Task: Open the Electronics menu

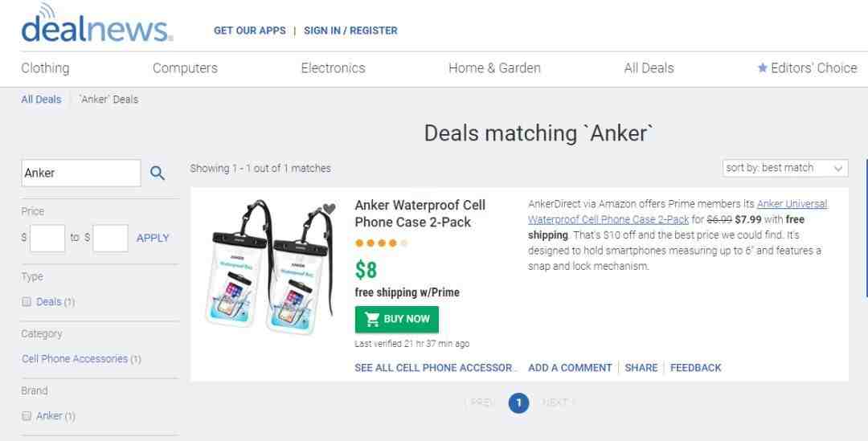Action: coord(333,68)
